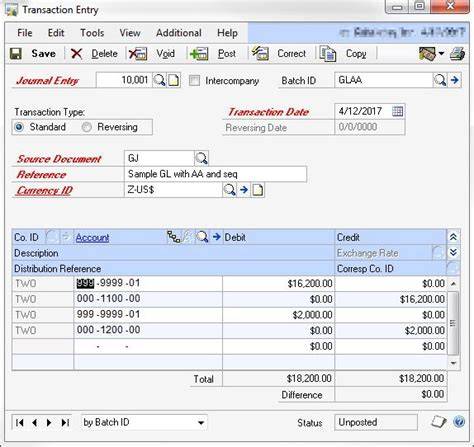Click Batch ID expansion arrow
This screenshot has width=474, height=447.
[x=455, y=80]
